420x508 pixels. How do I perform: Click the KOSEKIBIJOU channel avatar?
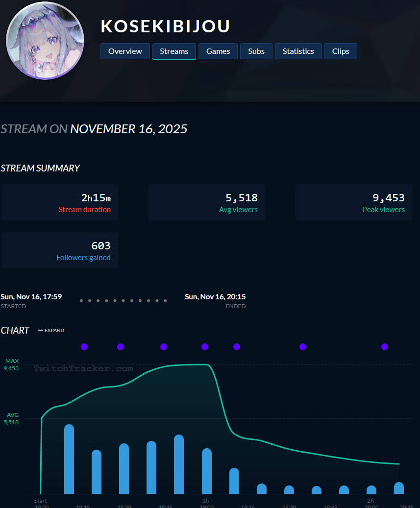(x=45, y=41)
